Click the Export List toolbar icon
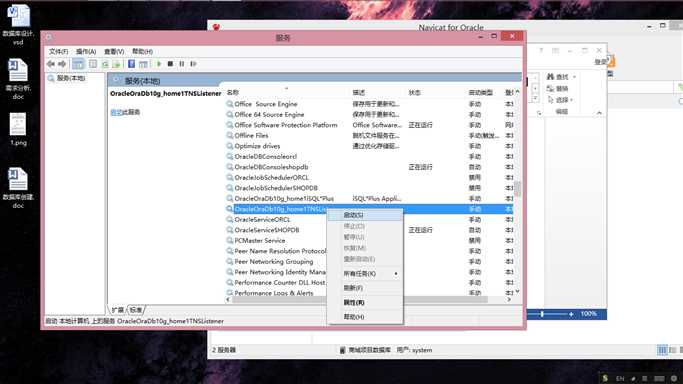683x384 pixels. [x=116, y=64]
